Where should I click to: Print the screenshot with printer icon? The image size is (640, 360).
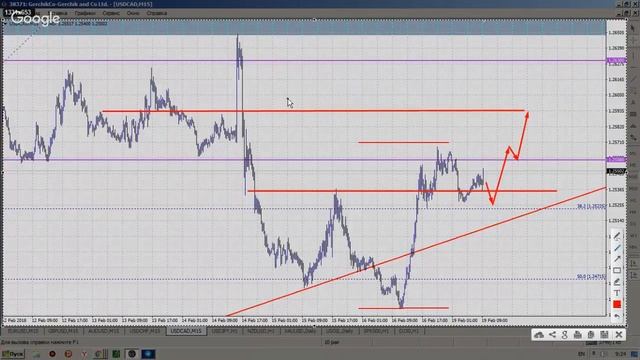(x=578, y=335)
